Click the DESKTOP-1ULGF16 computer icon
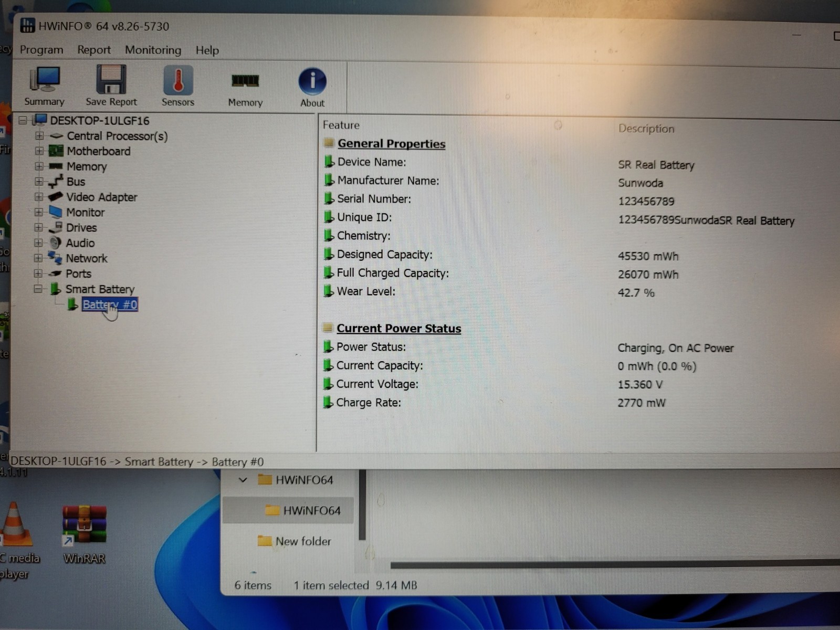Image resolution: width=840 pixels, height=630 pixels. click(39, 120)
